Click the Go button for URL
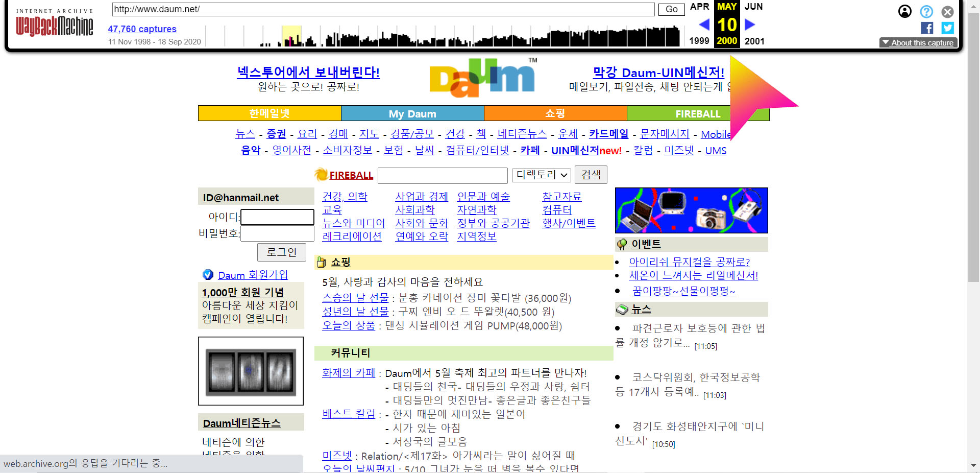This screenshot has width=980, height=473. (671, 9)
